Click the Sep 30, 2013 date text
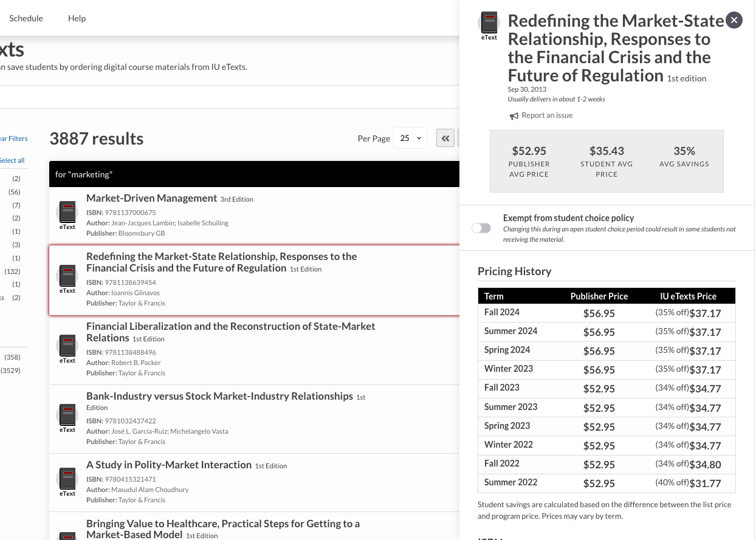This screenshot has height=540, width=756. (x=527, y=89)
